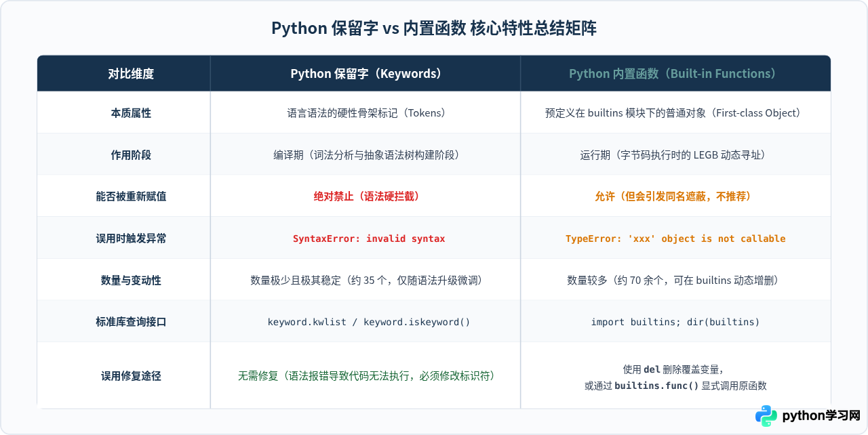Click the line 使用 del 删除覆盖变量
This screenshot has height=435, width=868.
[673, 369]
